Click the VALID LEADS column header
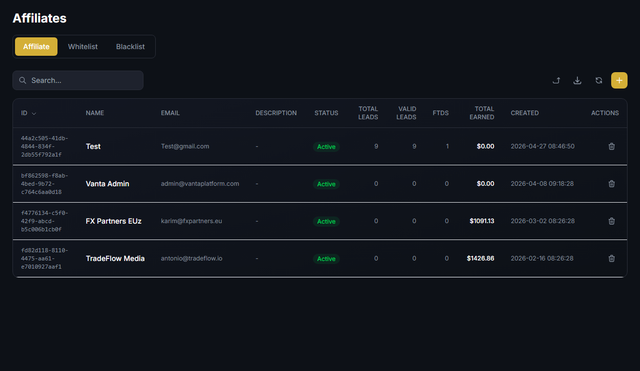Screen dimensions: 640x371 coord(407,113)
